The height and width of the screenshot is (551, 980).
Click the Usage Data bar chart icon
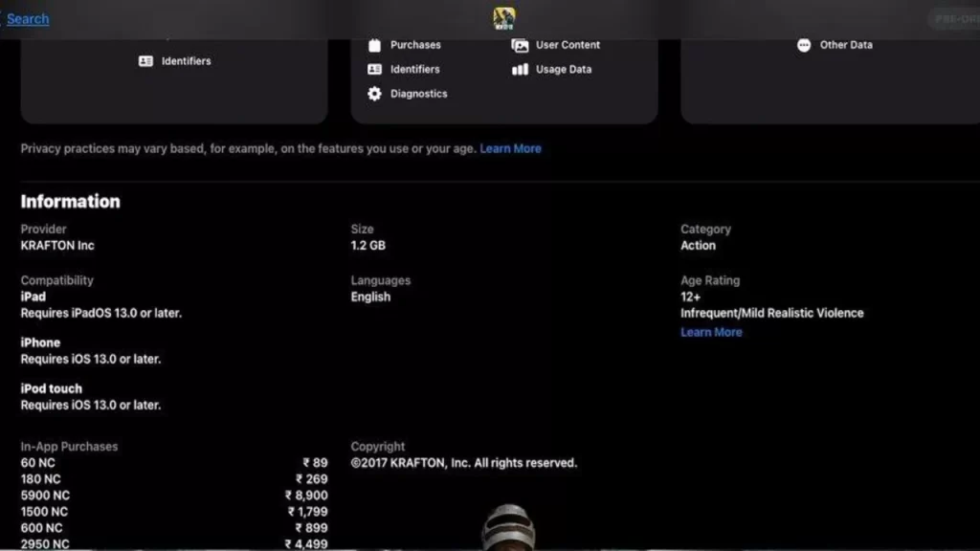pyautogui.click(x=520, y=69)
